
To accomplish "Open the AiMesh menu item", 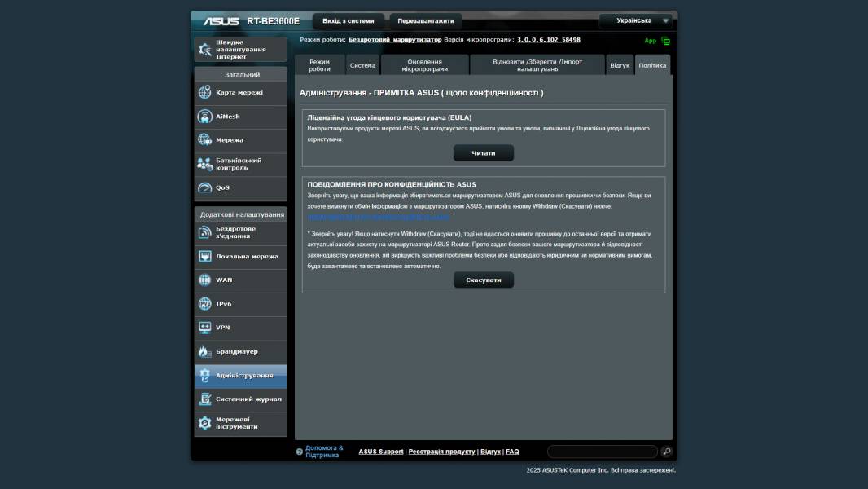I will click(241, 117).
